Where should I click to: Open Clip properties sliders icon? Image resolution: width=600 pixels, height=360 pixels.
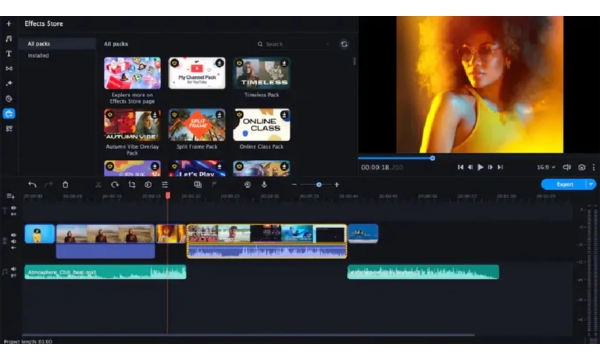165,185
